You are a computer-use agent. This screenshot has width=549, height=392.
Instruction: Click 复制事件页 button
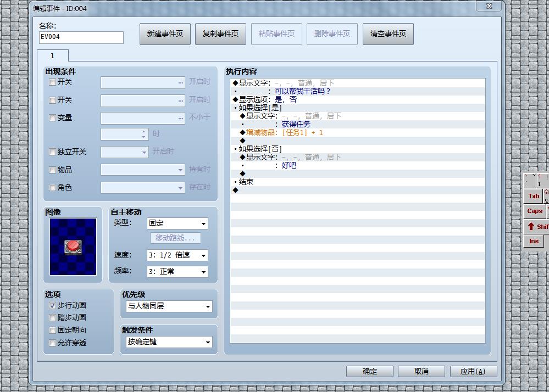220,34
